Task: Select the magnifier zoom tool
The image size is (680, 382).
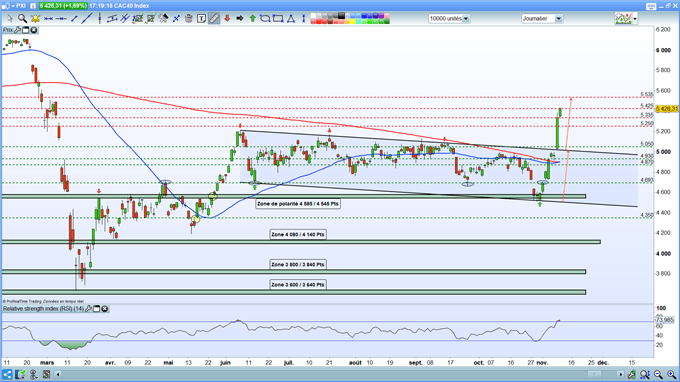Action: pos(22,18)
